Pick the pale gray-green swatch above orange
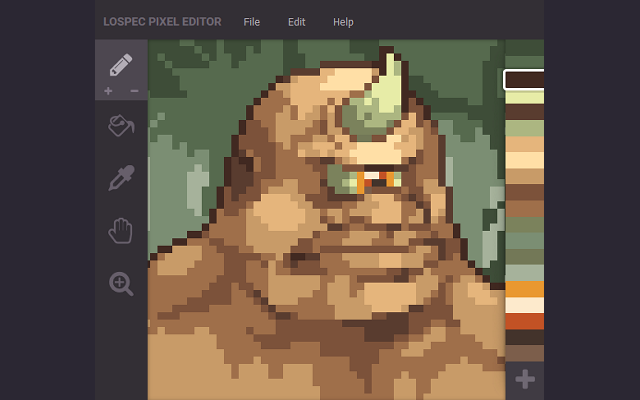 click(525, 273)
